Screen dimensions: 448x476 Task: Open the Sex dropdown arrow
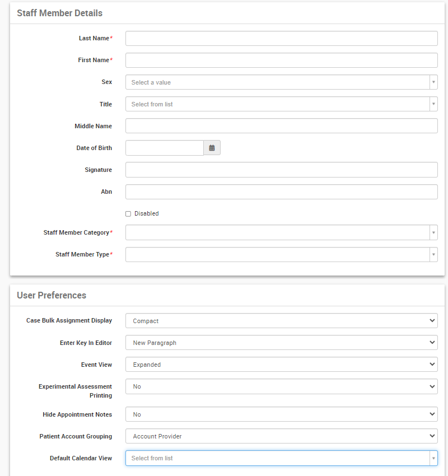coord(433,82)
